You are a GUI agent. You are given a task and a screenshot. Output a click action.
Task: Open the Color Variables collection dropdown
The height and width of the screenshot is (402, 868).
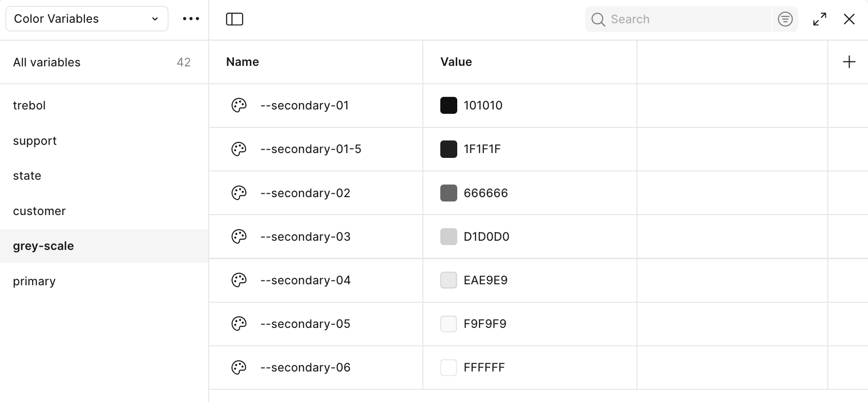pos(87,19)
